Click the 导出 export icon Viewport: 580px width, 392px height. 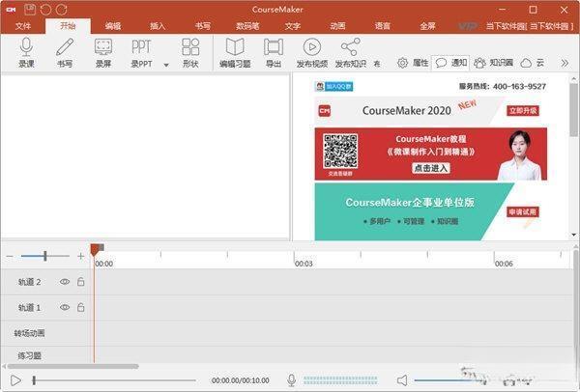point(274,47)
